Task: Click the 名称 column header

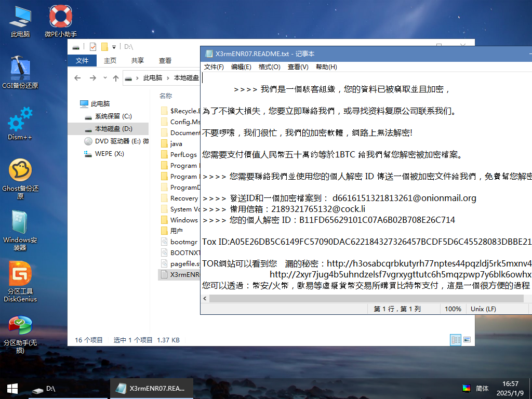Action: (x=166, y=96)
